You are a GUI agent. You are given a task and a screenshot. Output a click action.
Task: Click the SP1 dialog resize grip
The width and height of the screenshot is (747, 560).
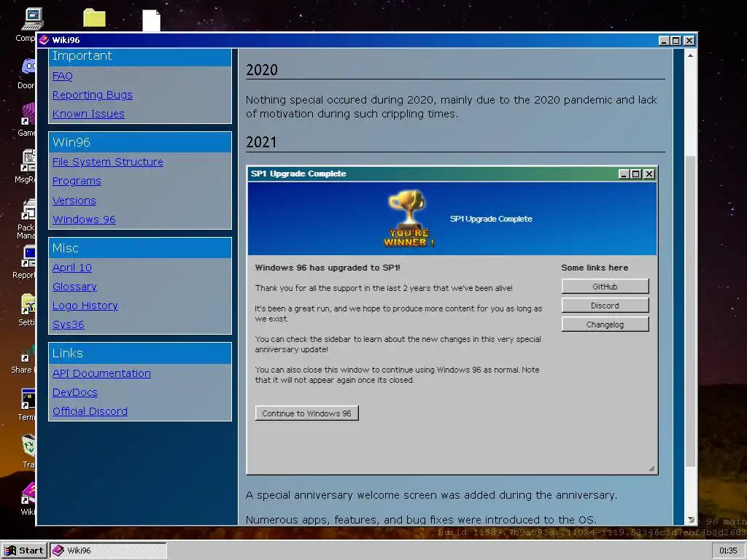point(651,469)
